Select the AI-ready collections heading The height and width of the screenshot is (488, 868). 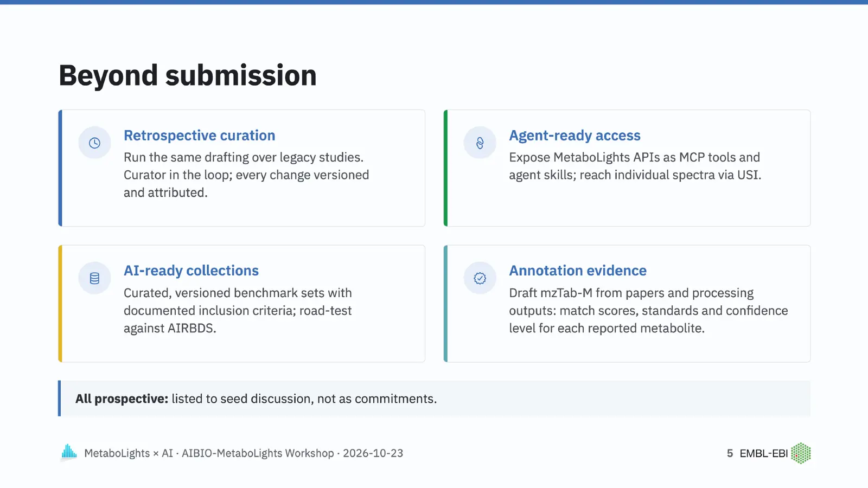(x=191, y=271)
